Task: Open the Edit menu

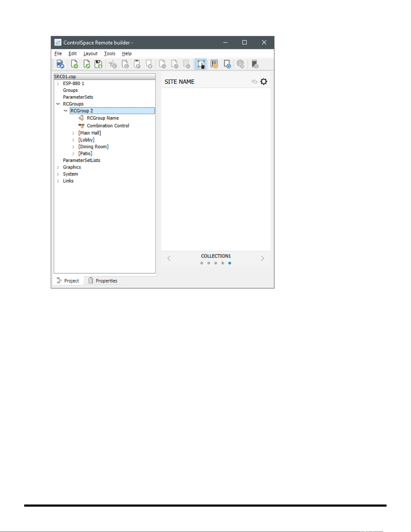Action: 72,53
